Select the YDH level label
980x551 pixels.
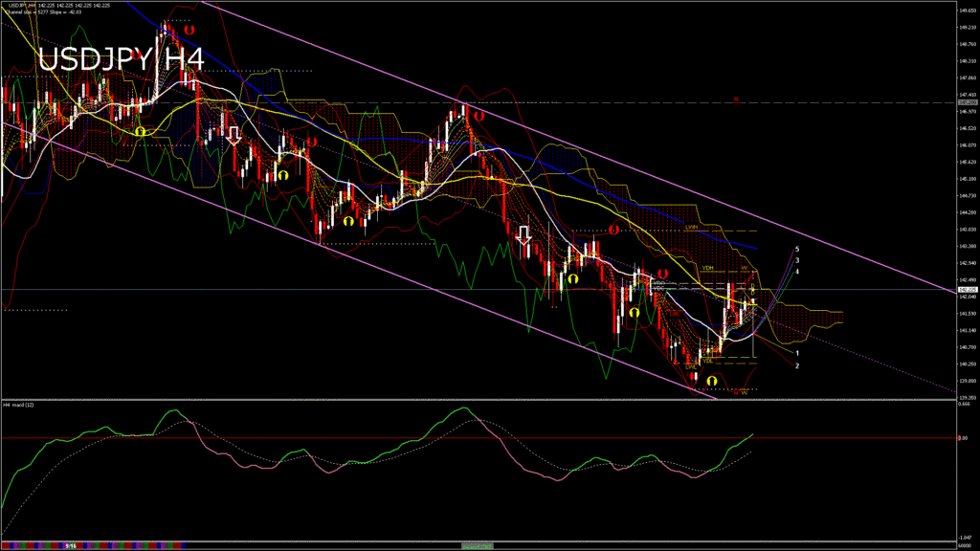pos(707,268)
